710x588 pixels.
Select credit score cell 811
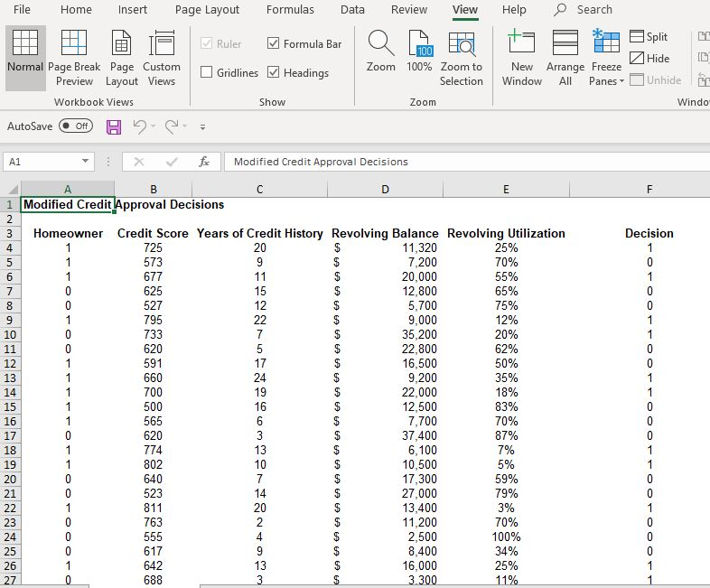pos(153,508)
